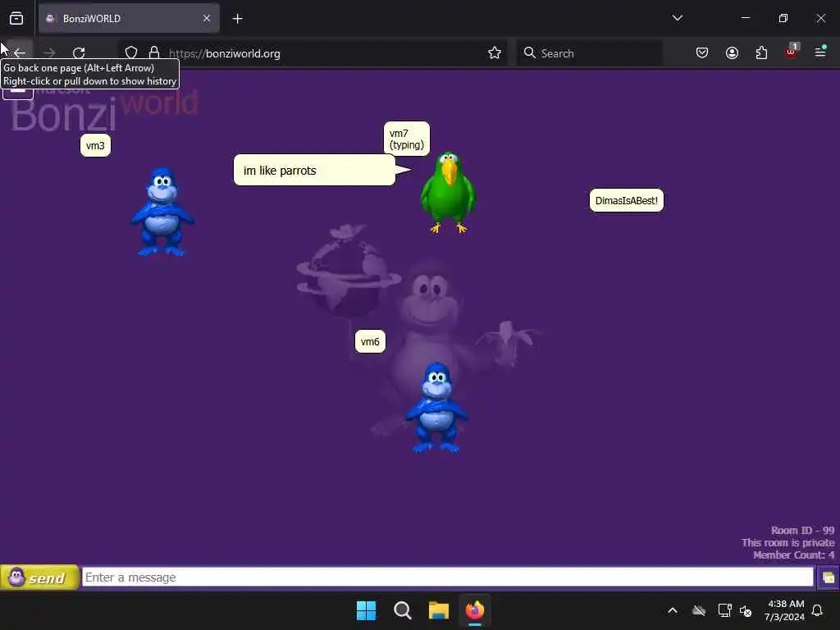Open the chat log icon
The height and width of the screenshot is (630, 840).
(829, 577)
